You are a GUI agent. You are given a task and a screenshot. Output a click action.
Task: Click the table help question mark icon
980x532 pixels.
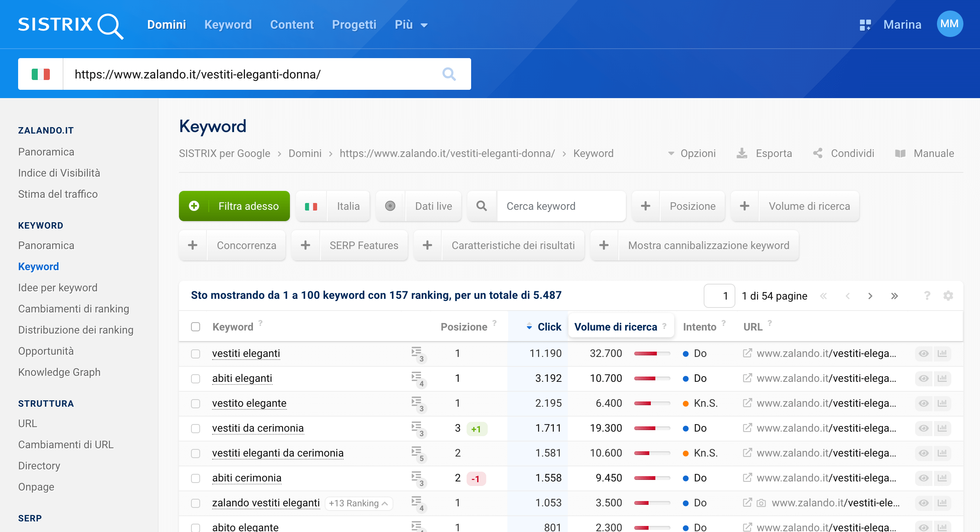(927, 295)
